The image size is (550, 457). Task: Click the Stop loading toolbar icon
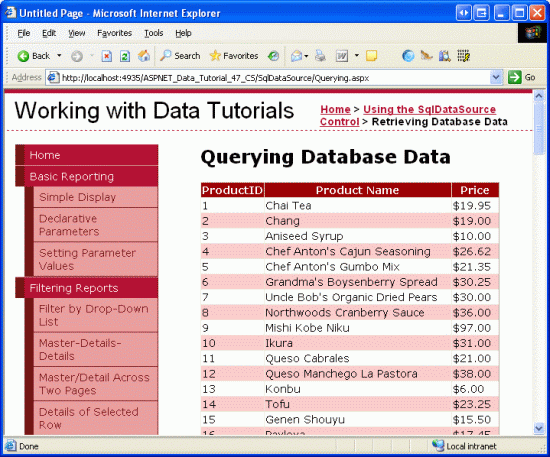(x=107, y=56)
